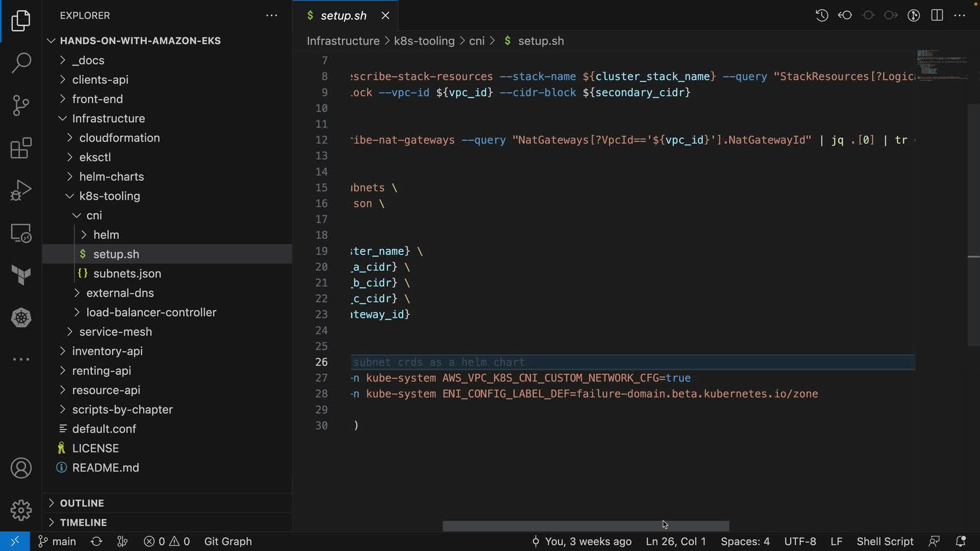Open the Manage gear icon
Viewport: 980px width, 551px height.
(21, 510)
